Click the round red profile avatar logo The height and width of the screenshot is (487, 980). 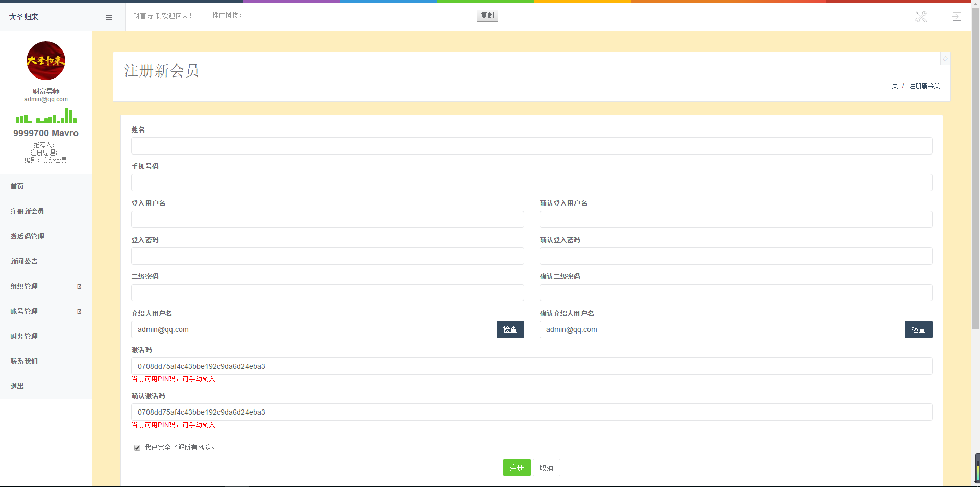[46, 61]
